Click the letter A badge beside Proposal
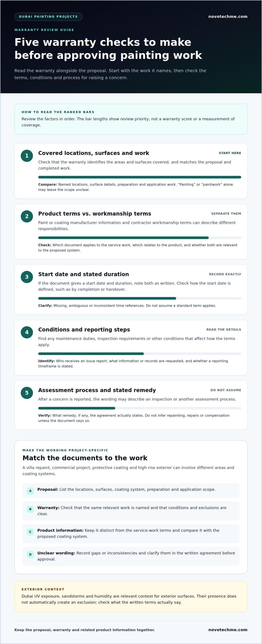Image resolution: width=262 pixels, height=644 pixels. click(30, 491)
